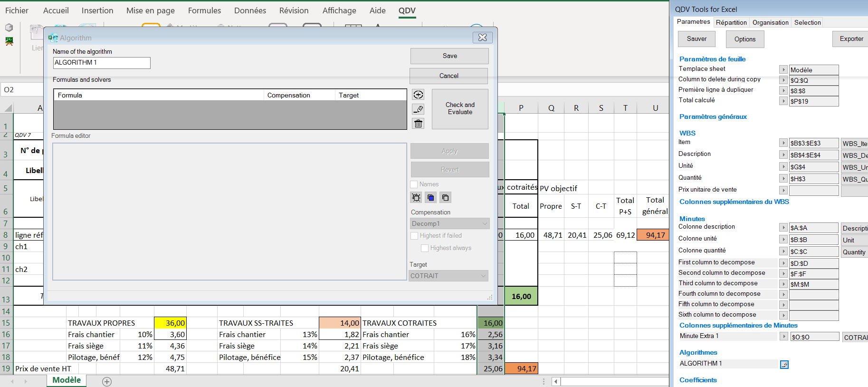Open the Formules ribbon tab

coord(204,10)
